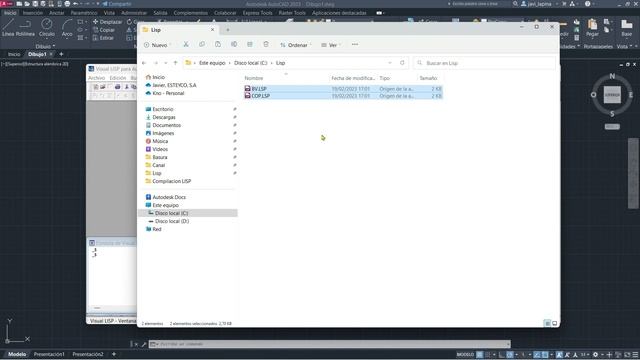640x360 pixels.
Task: Toggle MODELO space button in status bar
Action: click(x=465, y=355)
